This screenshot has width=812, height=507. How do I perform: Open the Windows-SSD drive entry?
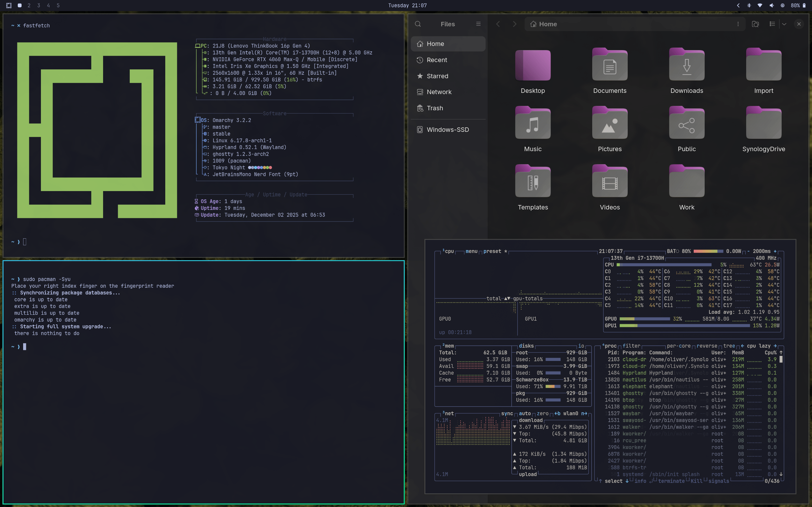[447, 130]
